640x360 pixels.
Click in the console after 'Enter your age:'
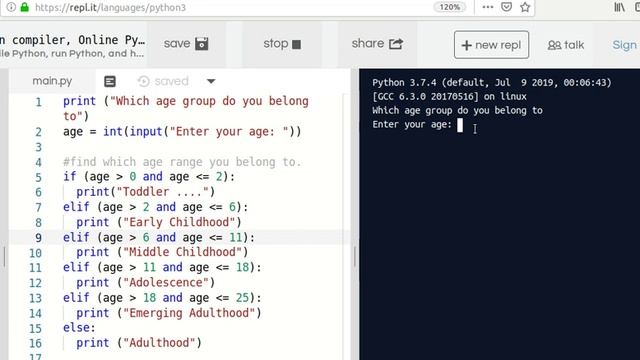click(460, 125)
